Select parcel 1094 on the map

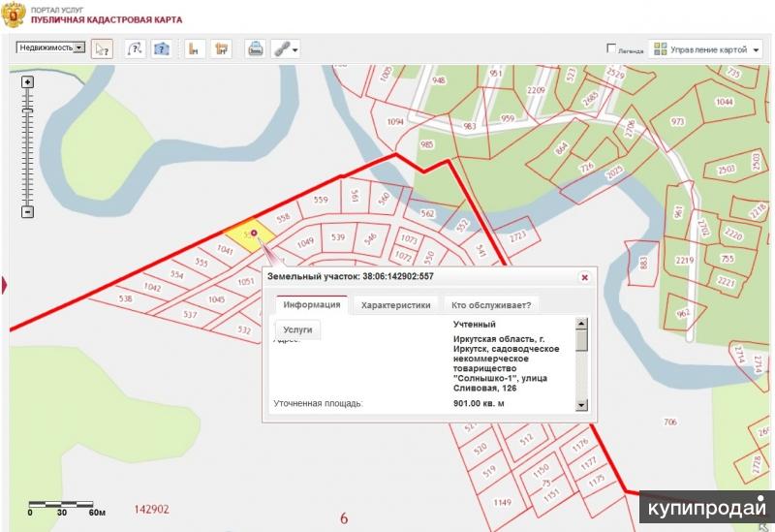click(x=395, y=121)
